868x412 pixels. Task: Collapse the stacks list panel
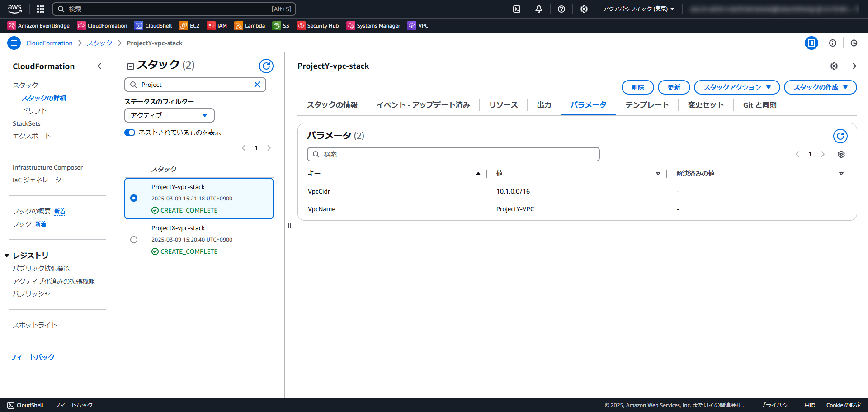(x=131, y=66)
